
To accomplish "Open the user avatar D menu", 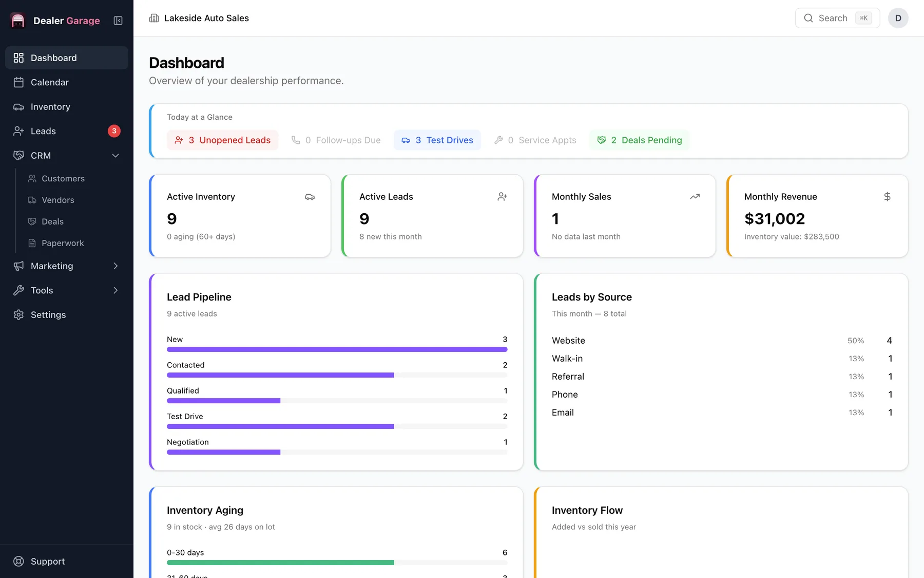I will [x=898, y=18].
